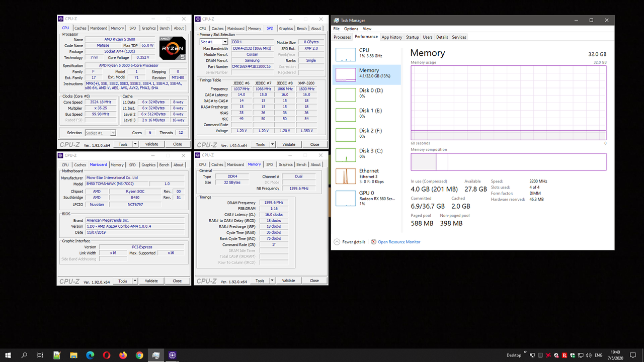Launch Opera browser from the taskbar
Viewport: 644px width, 362px height.
pos(106,355)
